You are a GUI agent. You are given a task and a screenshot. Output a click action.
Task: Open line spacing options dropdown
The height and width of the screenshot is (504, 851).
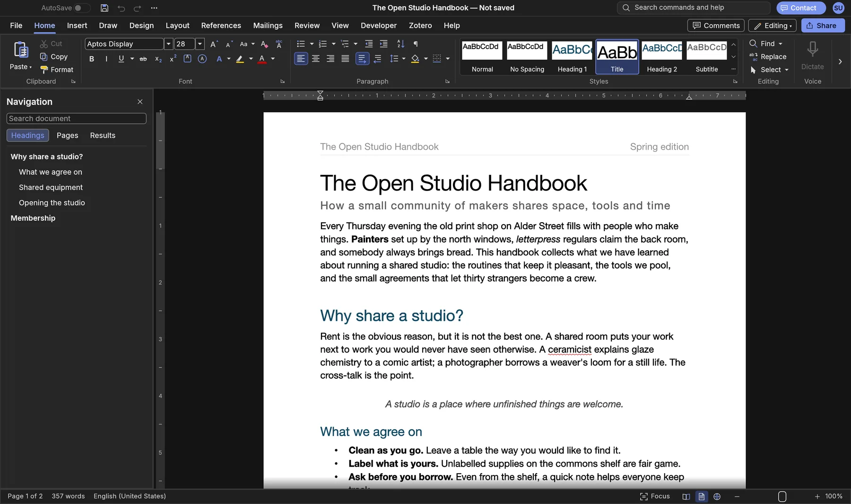pos(404,59)
